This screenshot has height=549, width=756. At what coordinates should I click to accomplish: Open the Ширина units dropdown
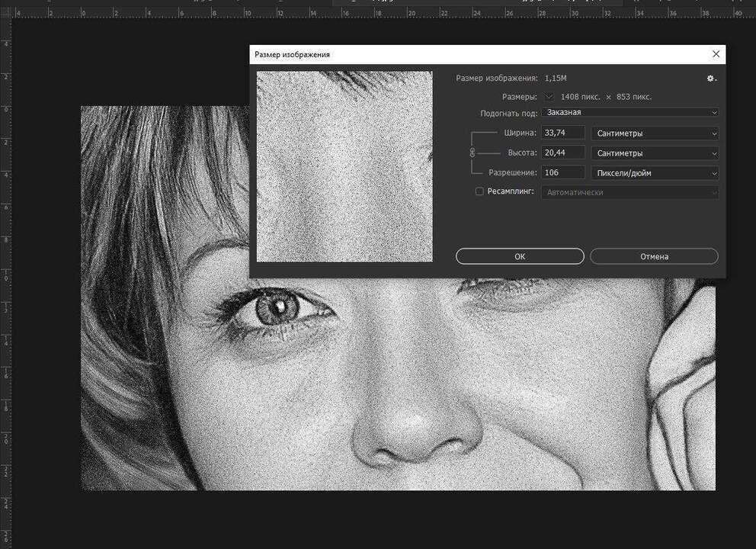pyautogui.click(x=655, y=133)
